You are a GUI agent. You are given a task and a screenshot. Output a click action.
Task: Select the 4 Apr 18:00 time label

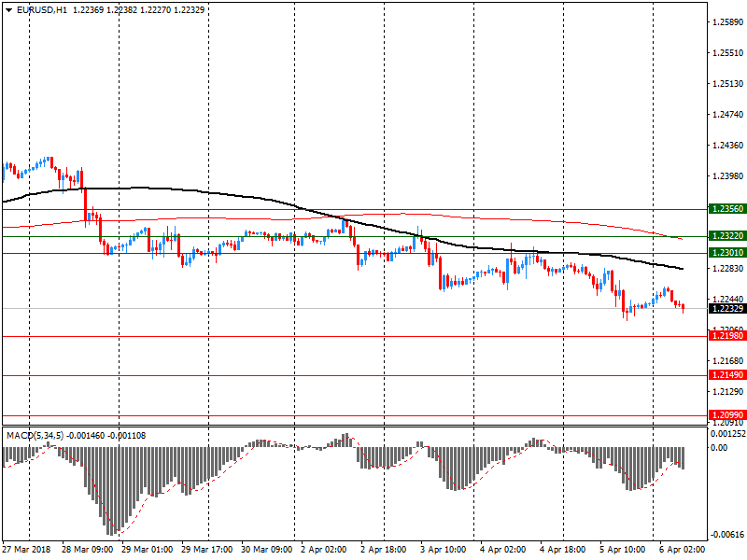coord(563,549)
